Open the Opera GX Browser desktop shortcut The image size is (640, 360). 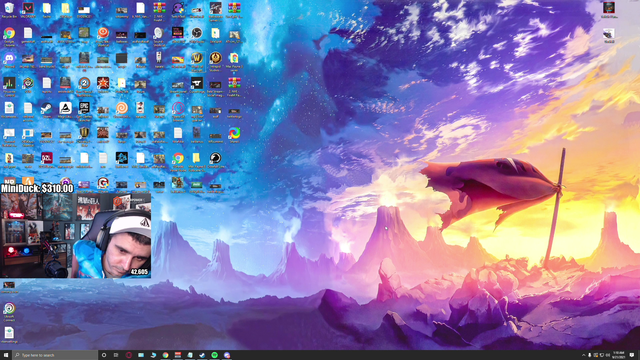[178, 111]
